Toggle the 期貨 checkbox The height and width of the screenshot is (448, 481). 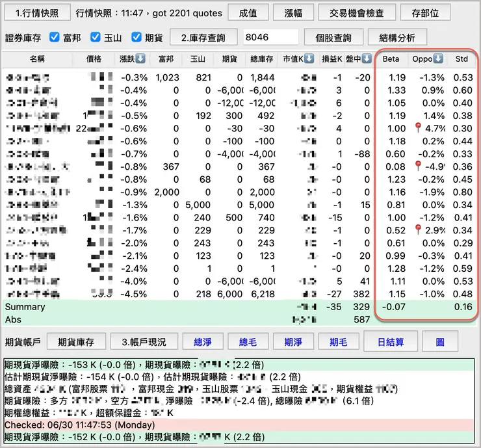(136, 37)
